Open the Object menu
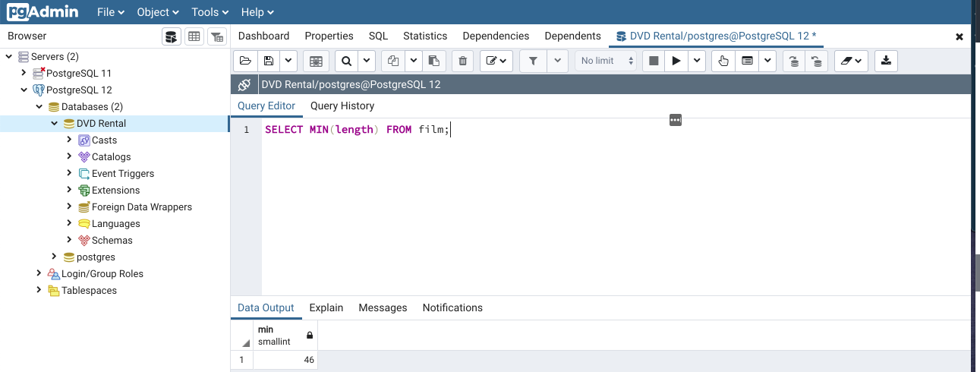 pos(158,12)
